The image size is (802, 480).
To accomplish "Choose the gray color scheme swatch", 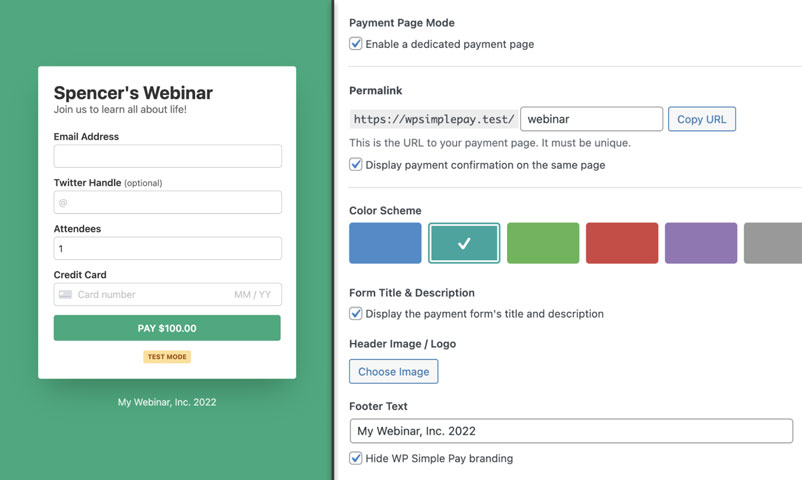I will click(x=773, y=243).
